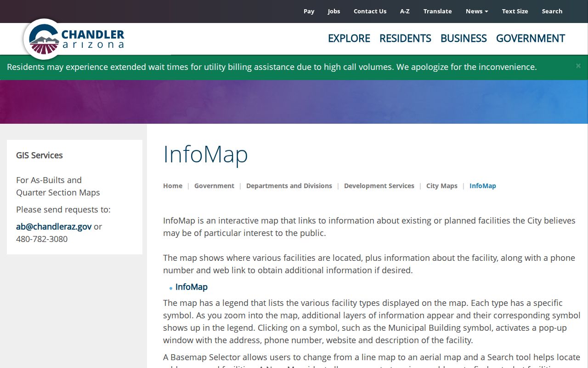The width and height of the screenshot is (588, 368).
Task: Expand the News dropdown menu
Action: coord(477,11)
